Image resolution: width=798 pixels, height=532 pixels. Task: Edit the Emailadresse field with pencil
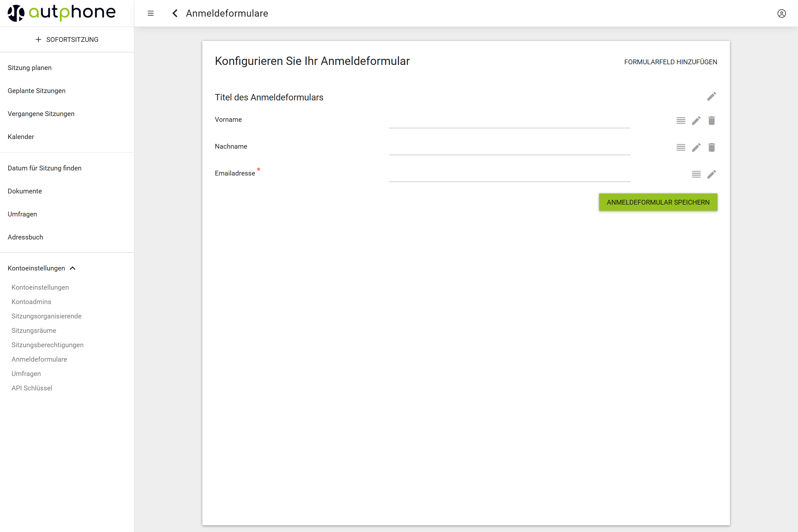711,174
